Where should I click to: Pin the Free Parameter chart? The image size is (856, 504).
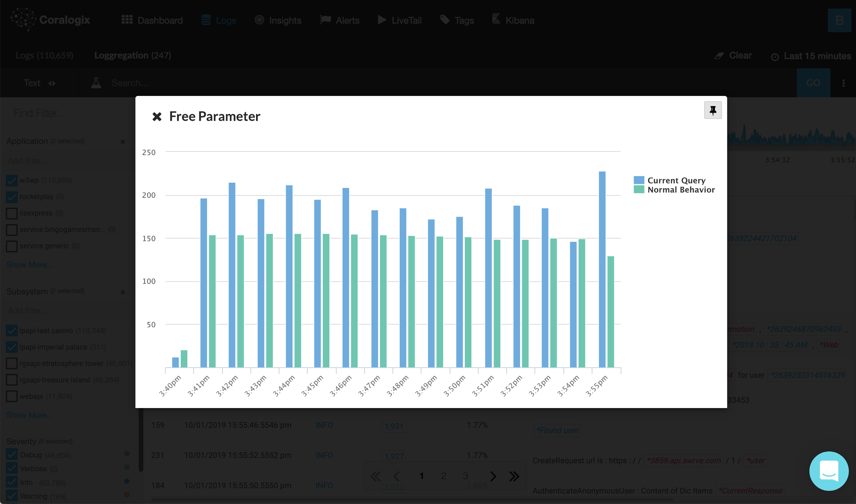(712, 111)
